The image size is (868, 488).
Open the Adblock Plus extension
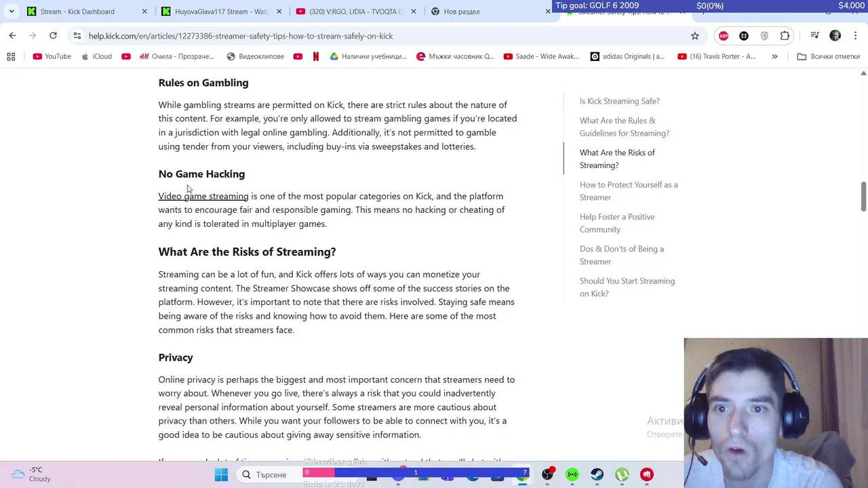(724, 36)
